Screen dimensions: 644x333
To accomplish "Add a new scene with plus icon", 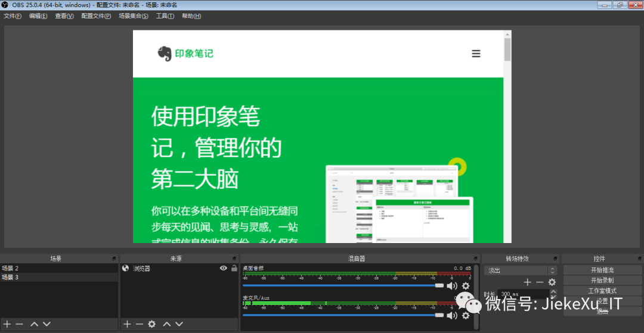I will coord(7,324).
